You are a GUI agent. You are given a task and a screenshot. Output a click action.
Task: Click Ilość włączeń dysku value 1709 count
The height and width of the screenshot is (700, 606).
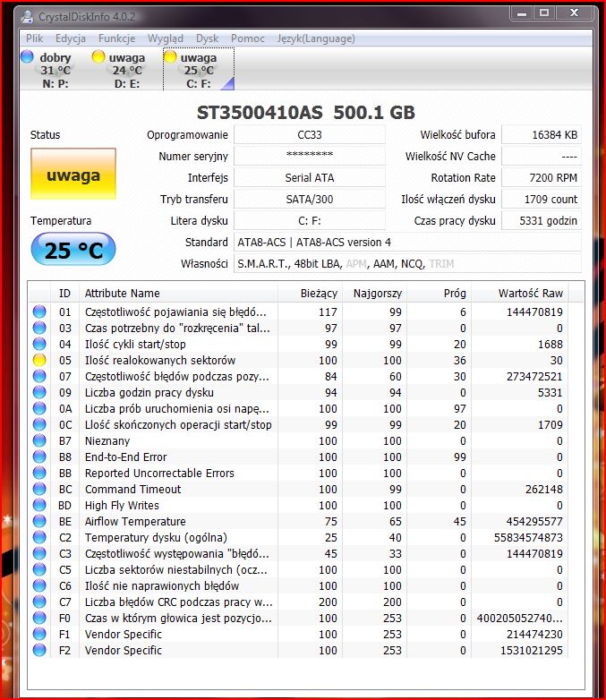click(542, 199)
